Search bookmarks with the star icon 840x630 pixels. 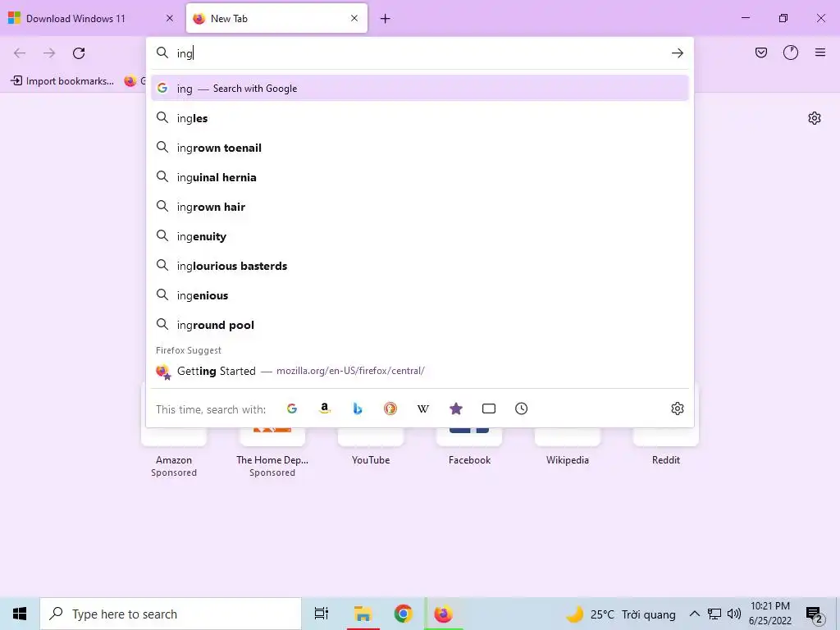(x=456, y=409)
